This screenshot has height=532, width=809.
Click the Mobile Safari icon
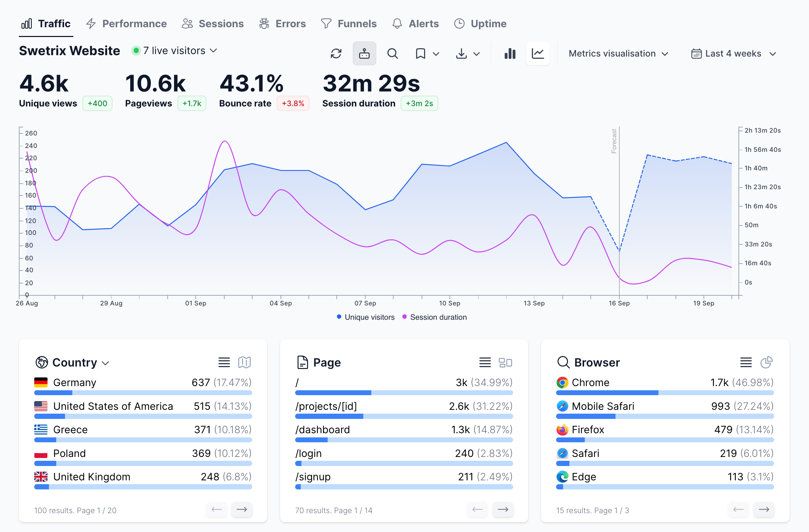pos(562,406)
